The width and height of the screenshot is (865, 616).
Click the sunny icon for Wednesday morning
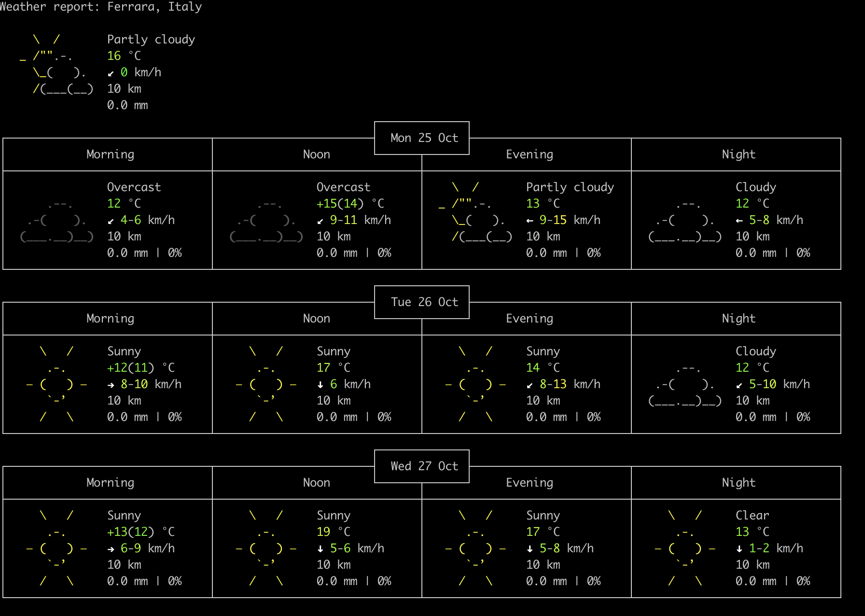pos(56,548)
